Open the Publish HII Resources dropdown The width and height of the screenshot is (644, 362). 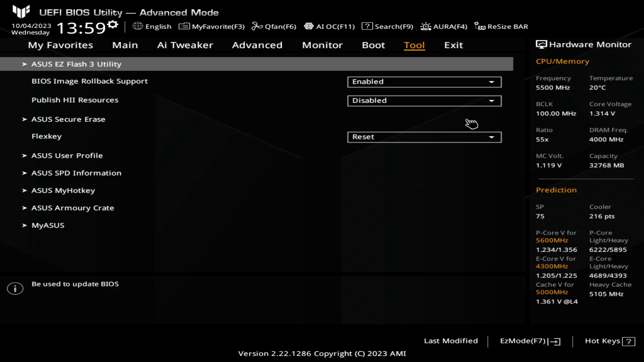tap(424, 101)
